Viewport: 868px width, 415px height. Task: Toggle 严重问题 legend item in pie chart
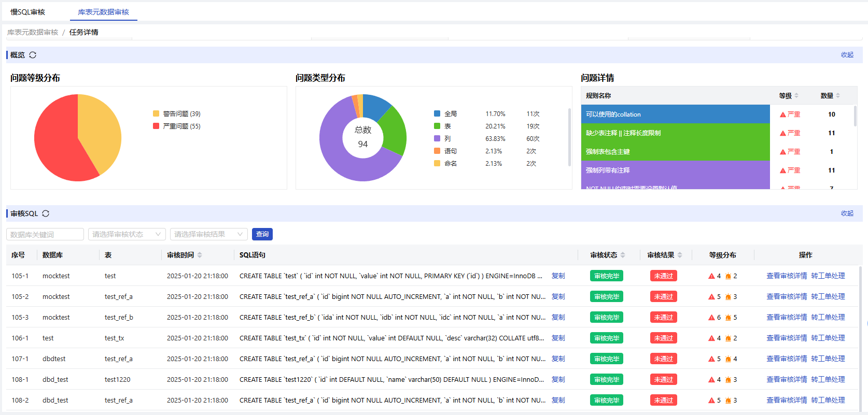pyautogui.click(x=176, y=126)
